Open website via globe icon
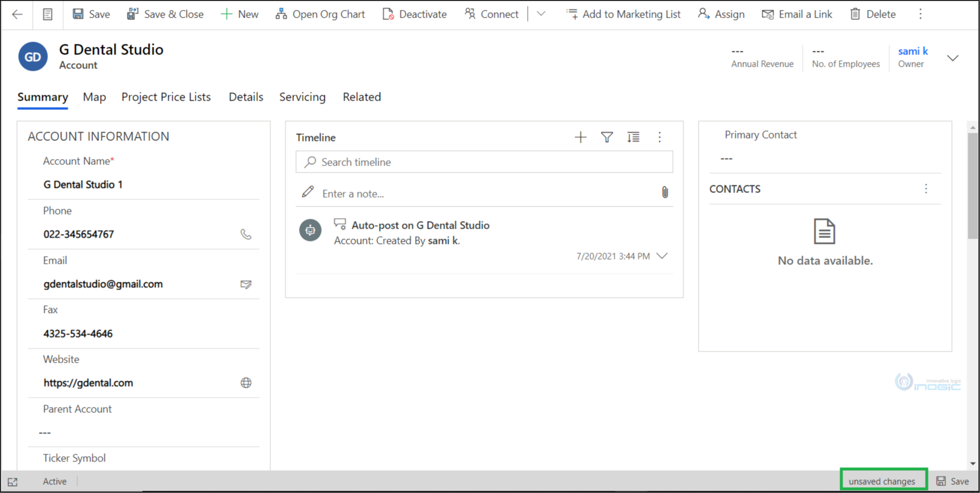The height and width of the screenshot is (493, 980). coord(246,383)
